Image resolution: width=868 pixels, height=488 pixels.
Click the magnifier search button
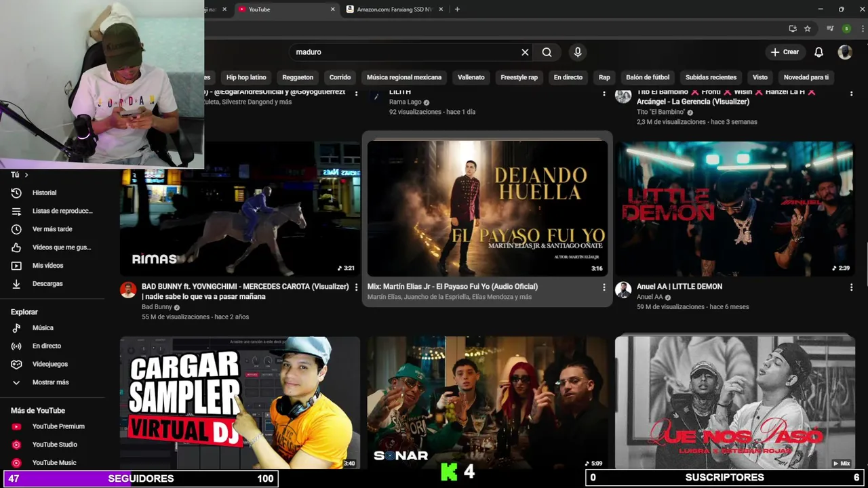[547, 52]
